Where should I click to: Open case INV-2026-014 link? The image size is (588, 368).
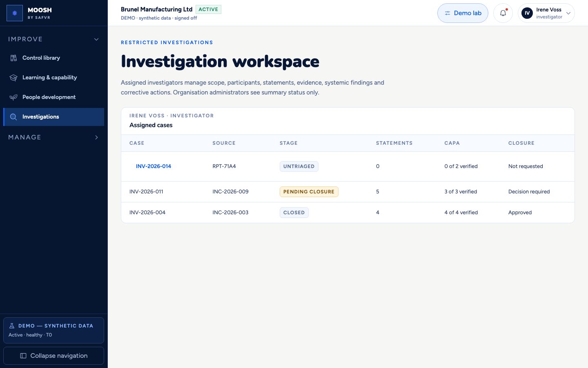click(x=154, y=166)
